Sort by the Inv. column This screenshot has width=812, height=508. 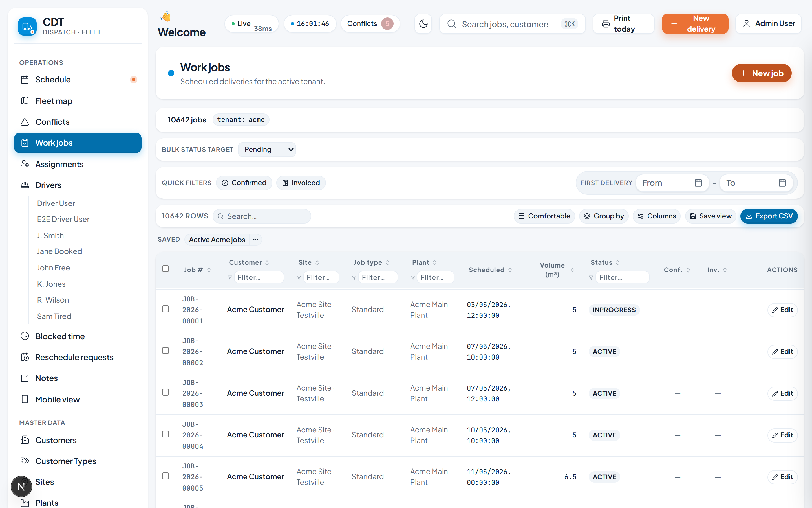pos(717,270)
